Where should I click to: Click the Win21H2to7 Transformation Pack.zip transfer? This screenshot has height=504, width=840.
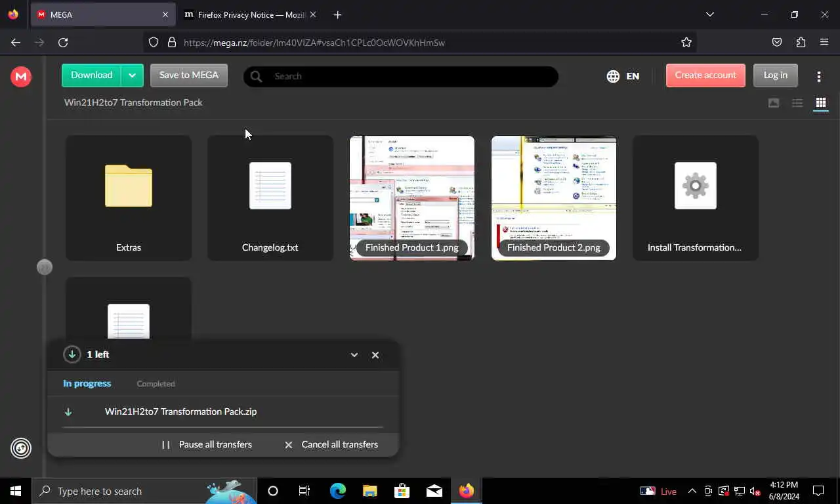click(x=223, y=411)
